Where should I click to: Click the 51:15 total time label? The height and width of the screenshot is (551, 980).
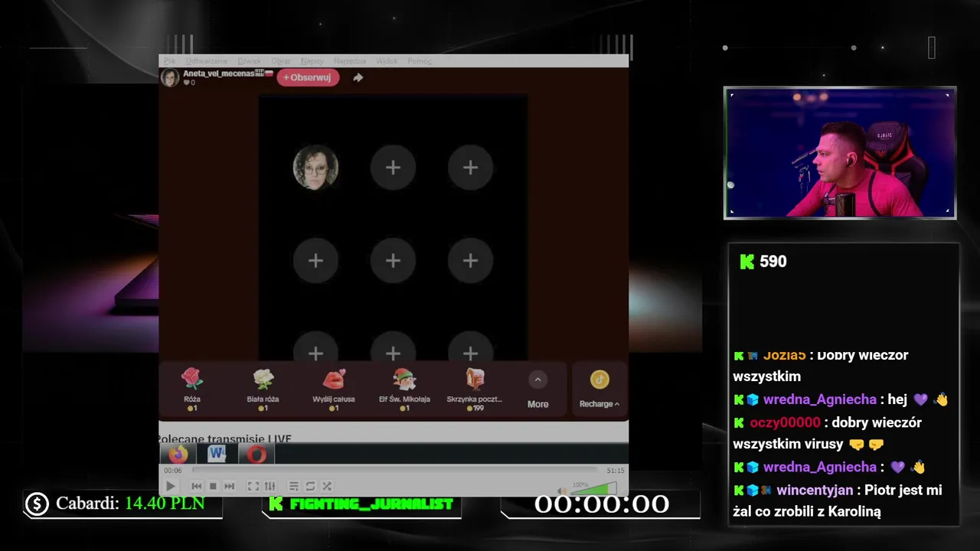pyautogui.click(x=615, y=471)
